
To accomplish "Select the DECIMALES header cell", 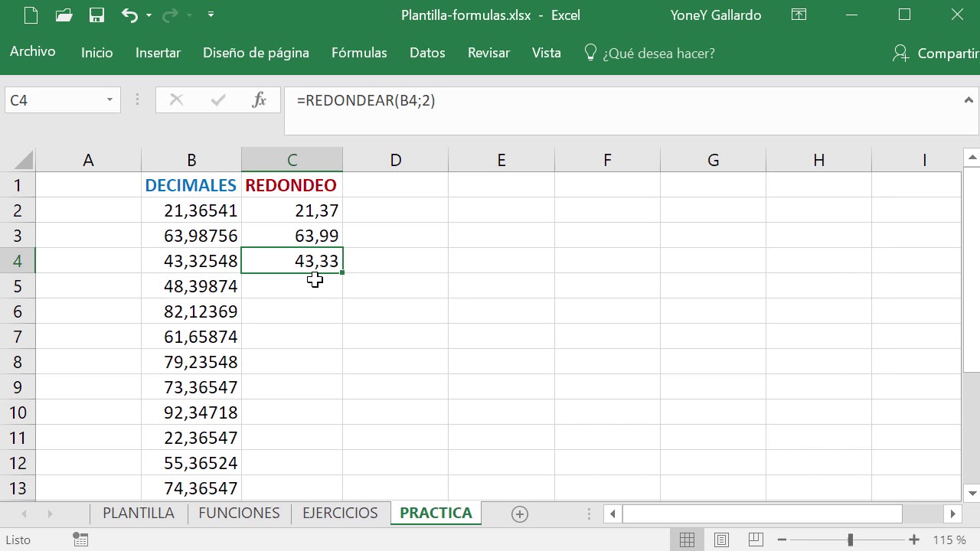I will click(191, 185).
